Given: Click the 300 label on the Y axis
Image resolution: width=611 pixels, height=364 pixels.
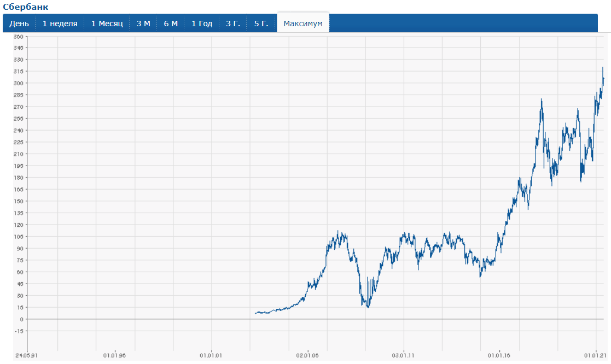Looking at the screenshot, I should (x=18, y=83).
